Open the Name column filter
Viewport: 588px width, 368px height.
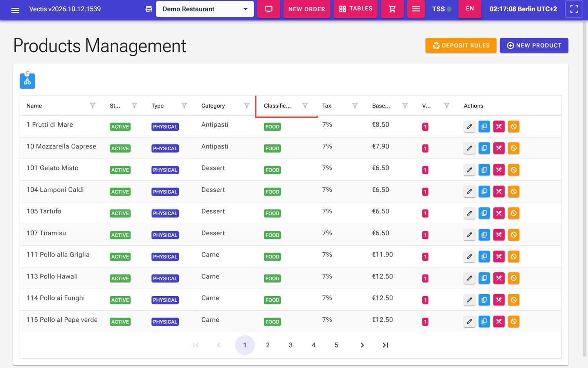pyautogui.click(x=93, y=106)
